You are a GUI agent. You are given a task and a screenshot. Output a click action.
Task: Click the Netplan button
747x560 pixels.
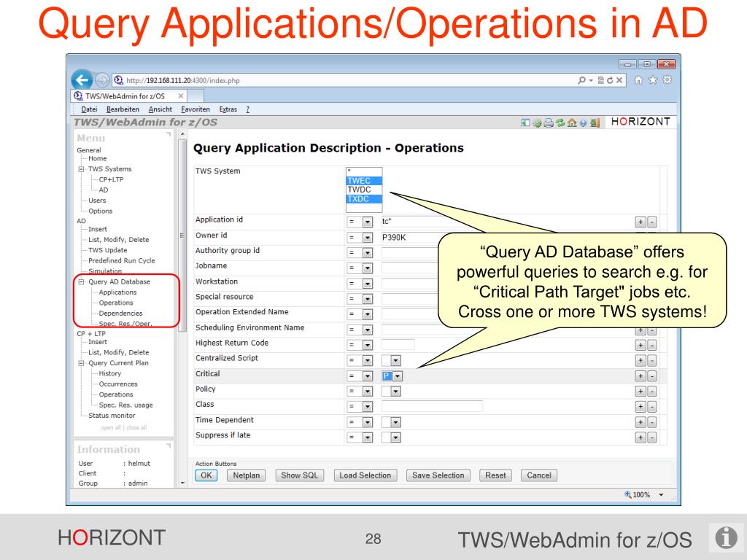247,475
